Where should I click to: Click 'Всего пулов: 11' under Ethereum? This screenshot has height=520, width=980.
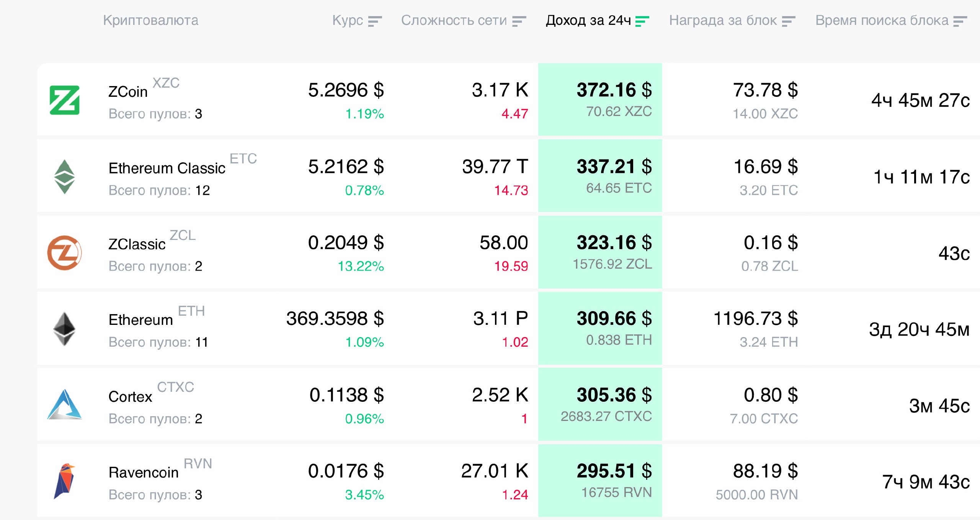(158, 342)
